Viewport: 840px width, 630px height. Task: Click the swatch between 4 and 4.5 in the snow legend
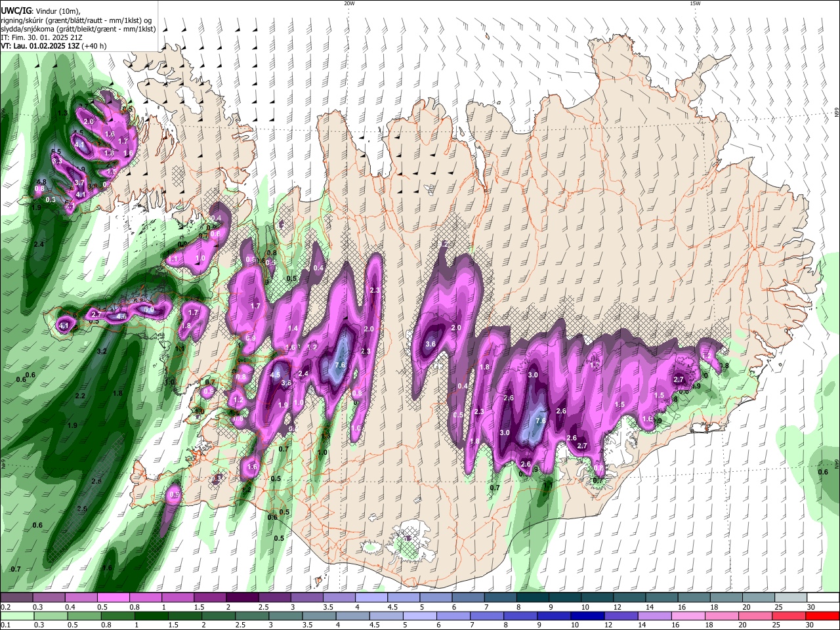[371, 597]
